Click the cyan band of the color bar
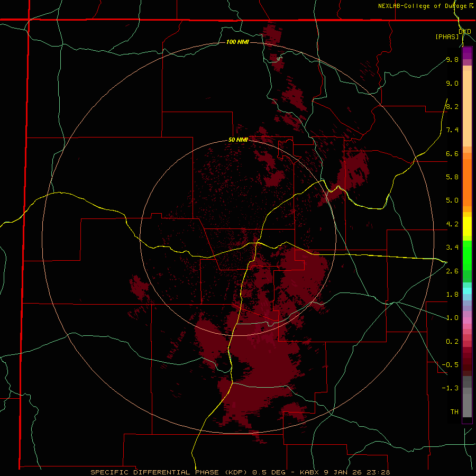Viewport: 476px width, 476px height. click(x=467, y=291)
